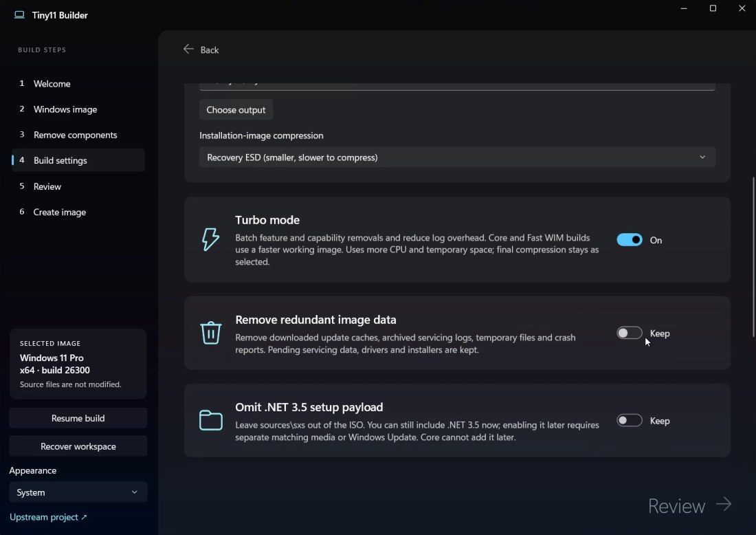The image size is (756, 535).
Task: Toggle Omit .NET 3.5 setup payload switch
Action: coord(629,420)
